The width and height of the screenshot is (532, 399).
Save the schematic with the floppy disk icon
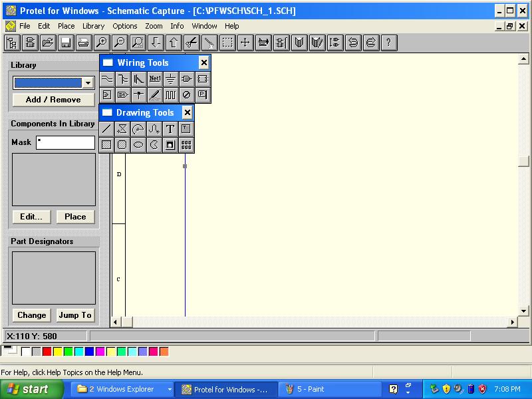(x=66, y=43)
